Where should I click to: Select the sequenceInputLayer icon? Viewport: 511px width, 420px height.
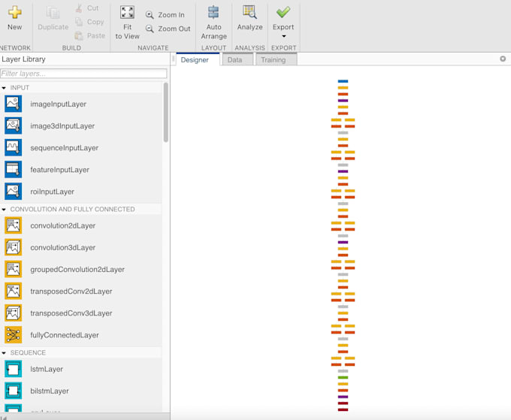pos(14,147)
